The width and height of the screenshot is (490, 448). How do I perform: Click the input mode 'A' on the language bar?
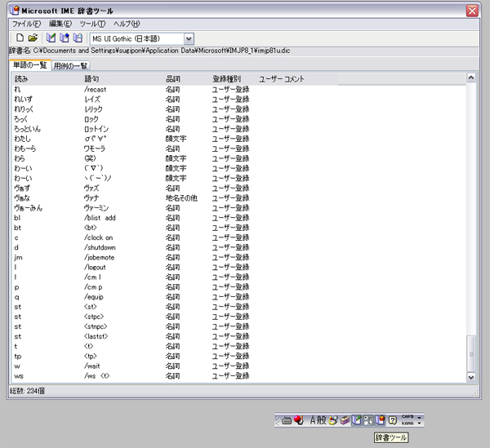tap(313, 420)
